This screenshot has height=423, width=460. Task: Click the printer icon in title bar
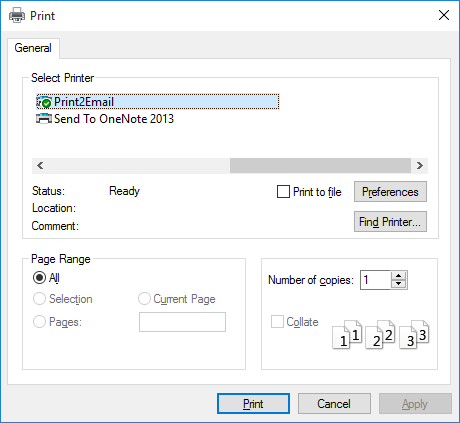click(x=17, y=15)
